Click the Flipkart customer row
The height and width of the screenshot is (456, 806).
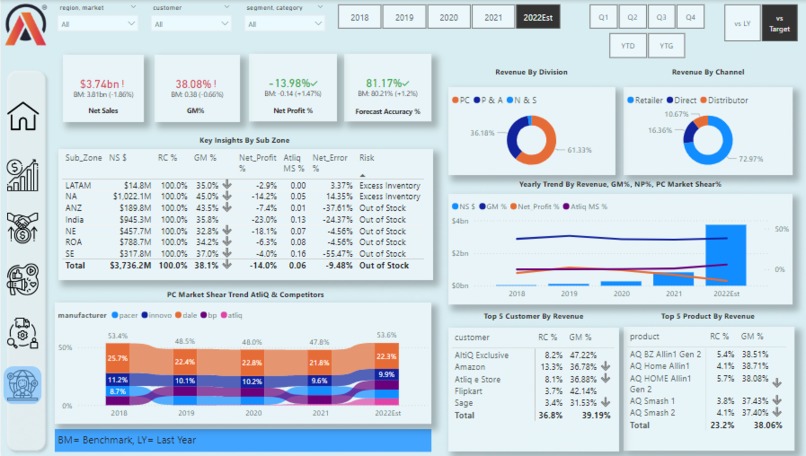pyautogui.click(x=532, y=391)
